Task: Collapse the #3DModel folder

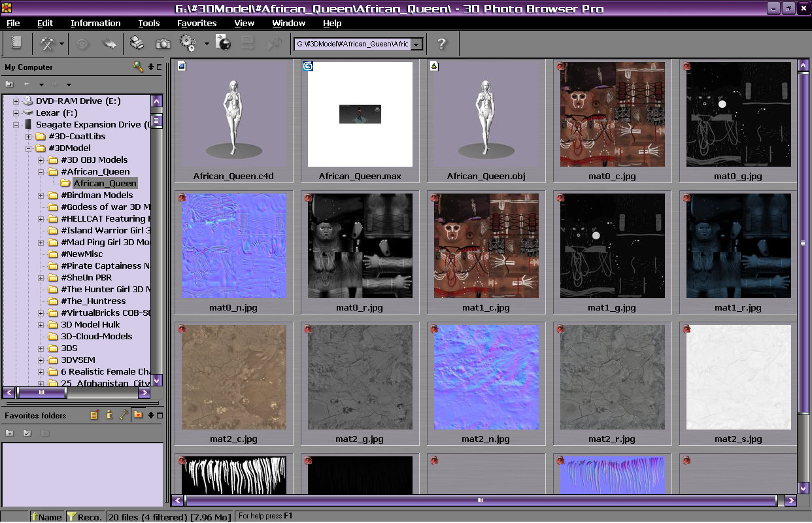Action: tap(29, 148)
